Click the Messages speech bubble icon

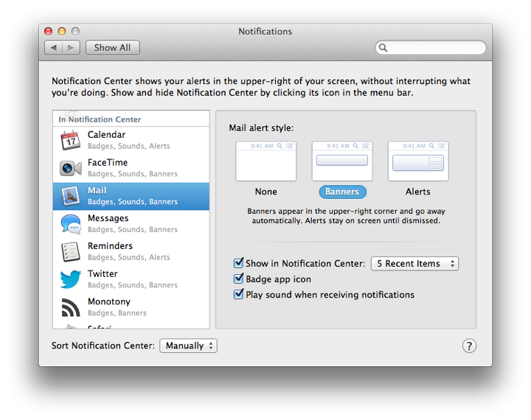71,224
